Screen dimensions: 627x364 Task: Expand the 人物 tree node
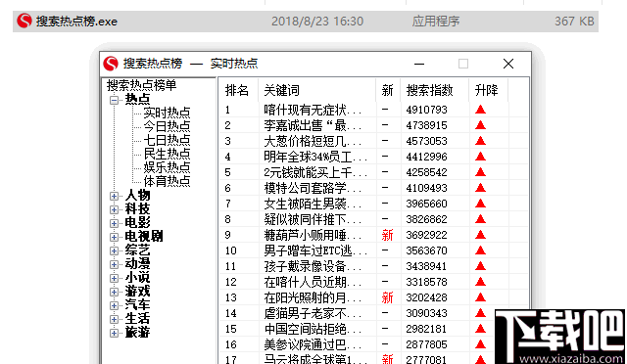(114, 196)
